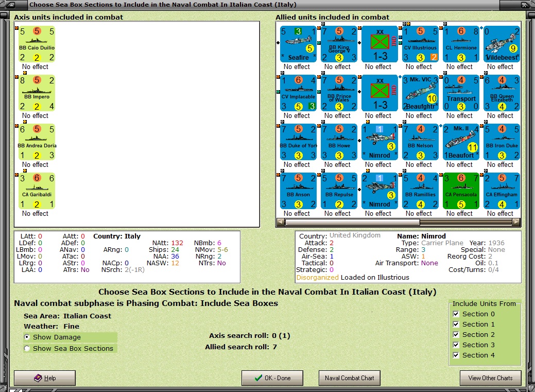Select the Beaufighter Mk. VIC counter

pos(420,93)
